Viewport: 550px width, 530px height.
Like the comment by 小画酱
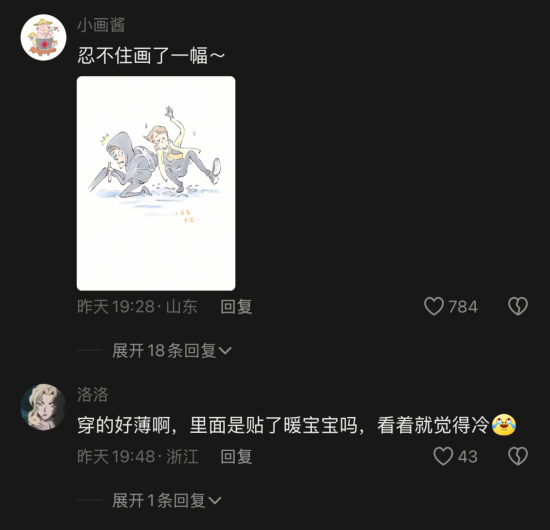434,306
